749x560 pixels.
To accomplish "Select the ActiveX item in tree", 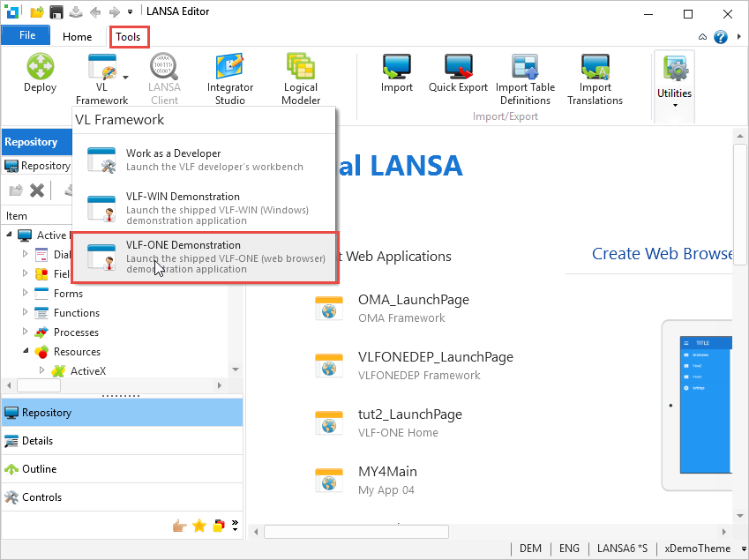I will pyautogui.click(x=88, y=371).
